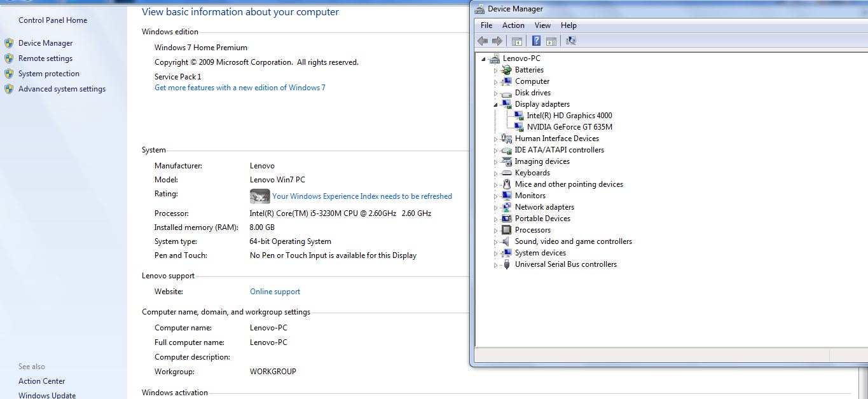
Task: Open the View menu in Device Manager
Action: coord(542,25)
